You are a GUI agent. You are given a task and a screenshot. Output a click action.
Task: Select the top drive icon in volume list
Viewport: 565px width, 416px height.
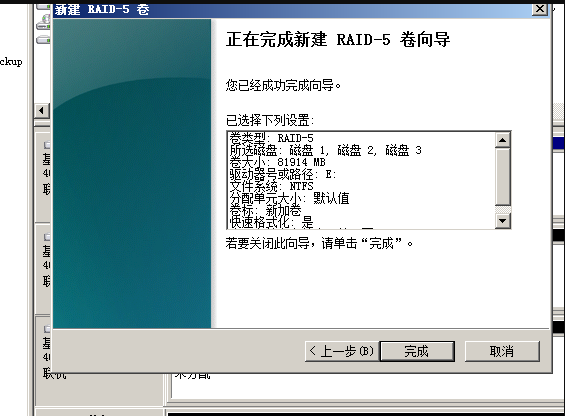(44, 7)
